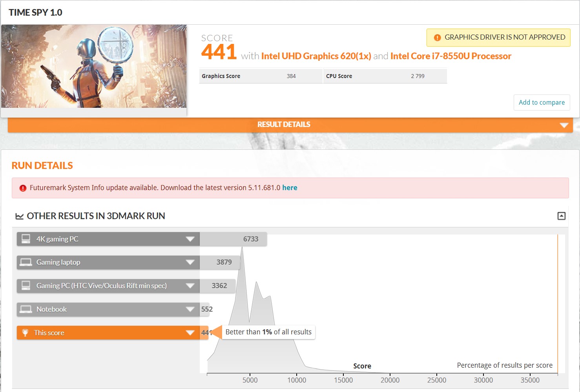
Task: Click the RUN DETAILS heading
Action: [x=42, y=165]
